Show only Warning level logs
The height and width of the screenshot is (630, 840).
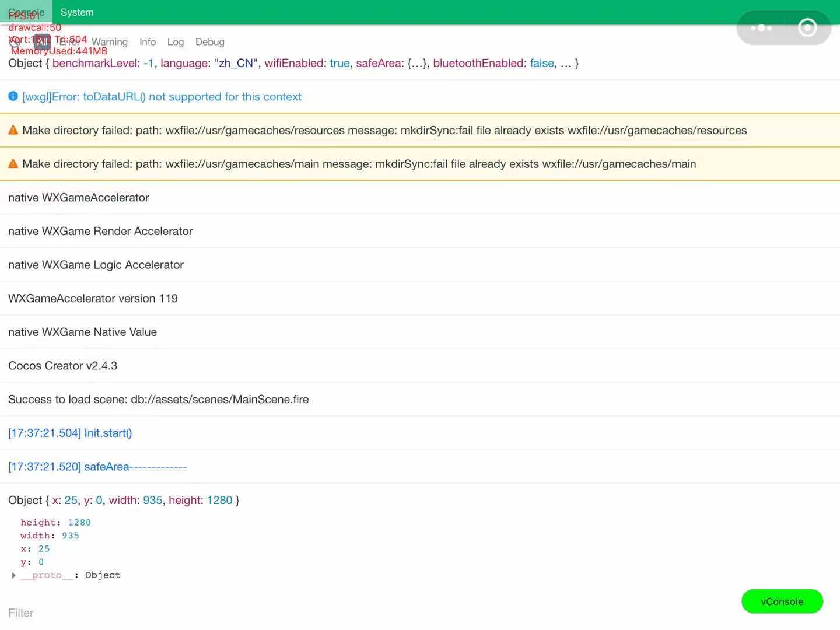click(109, 42)
